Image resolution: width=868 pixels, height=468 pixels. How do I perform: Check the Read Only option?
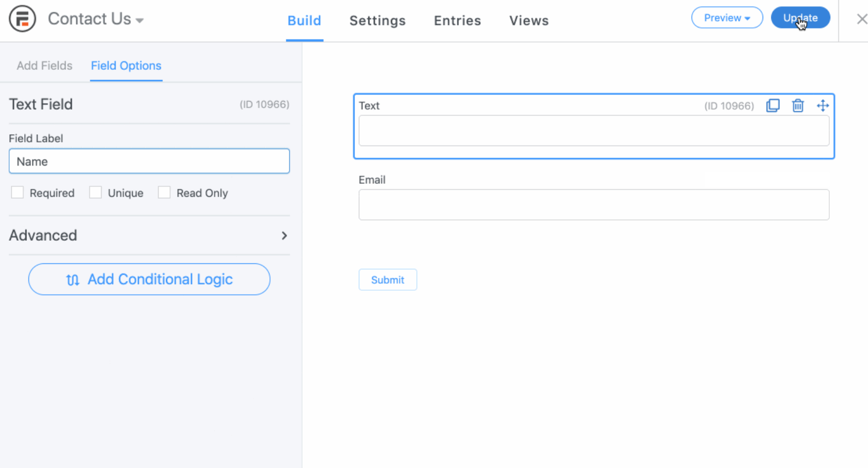point(164,192)
